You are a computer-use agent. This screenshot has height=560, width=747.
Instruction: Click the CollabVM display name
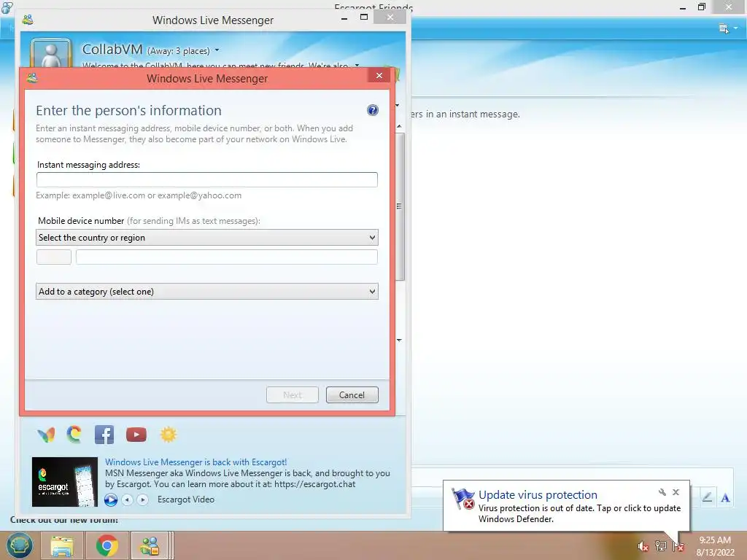(112, 49)
